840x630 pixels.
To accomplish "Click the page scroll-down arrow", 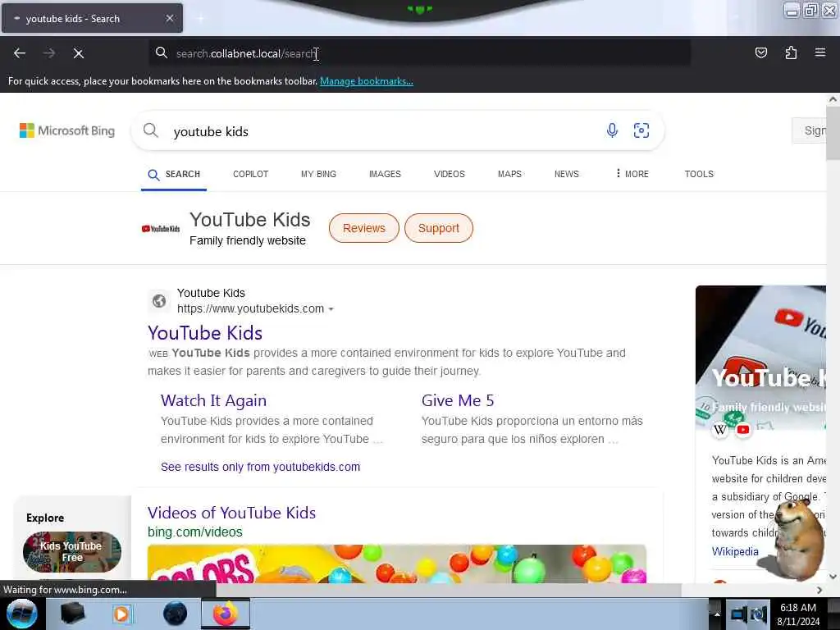I will pyautogui.click(x=833, y=577).
